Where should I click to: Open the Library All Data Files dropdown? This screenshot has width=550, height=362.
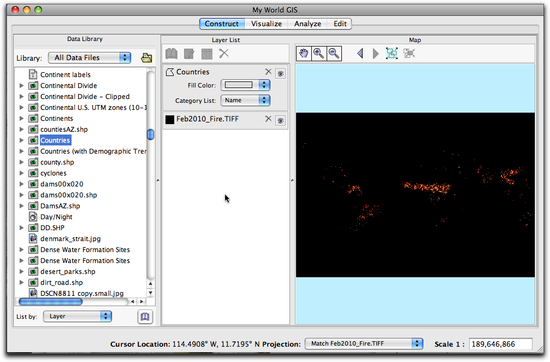(89, 58)
